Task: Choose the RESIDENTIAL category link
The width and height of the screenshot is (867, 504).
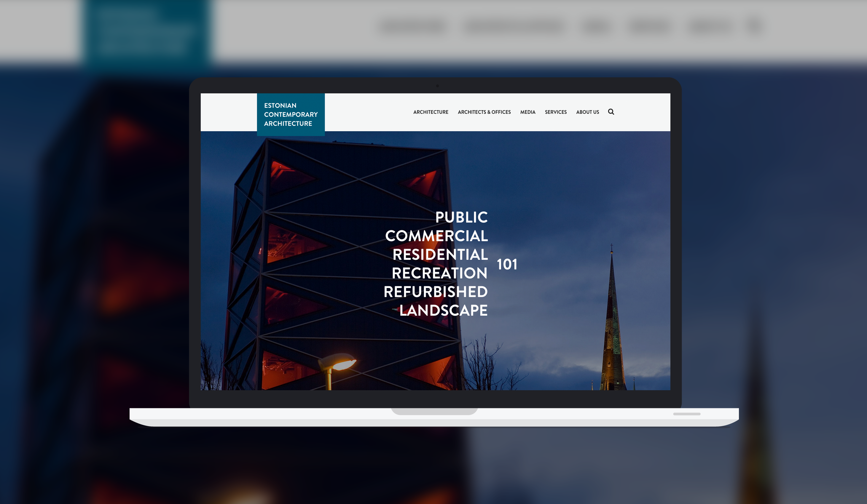Action: pyautogui.click(x=440, y=255)
